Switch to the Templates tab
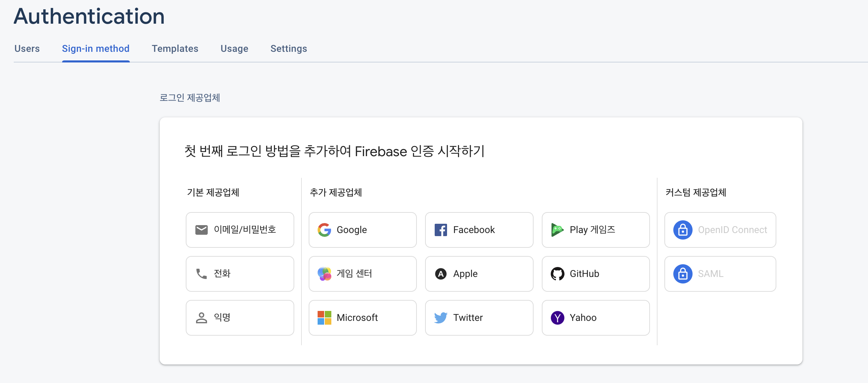868x383 pixels. 175,49
